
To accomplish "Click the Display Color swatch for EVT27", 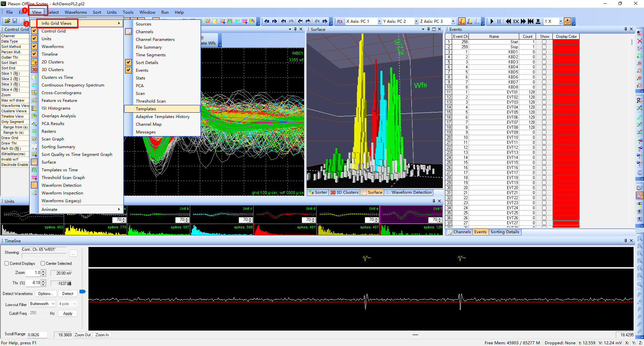I will tap(566, 223).
